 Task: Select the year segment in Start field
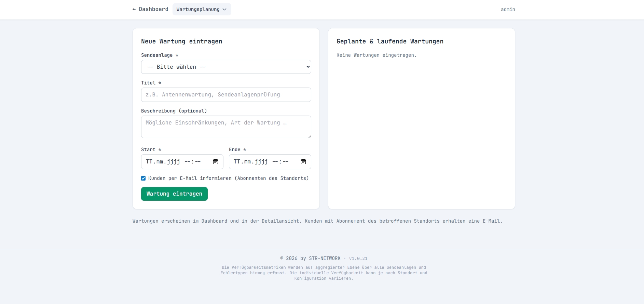pyautogui.click(x=173, y=162)
